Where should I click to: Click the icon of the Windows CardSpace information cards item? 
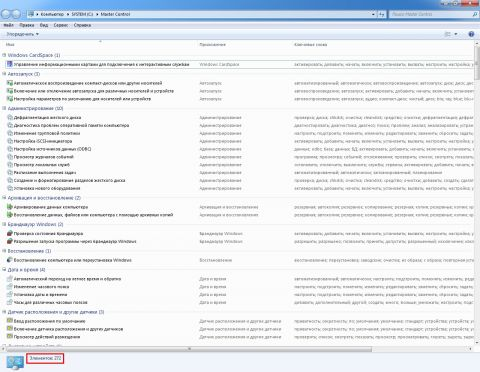tap(10, 64)
